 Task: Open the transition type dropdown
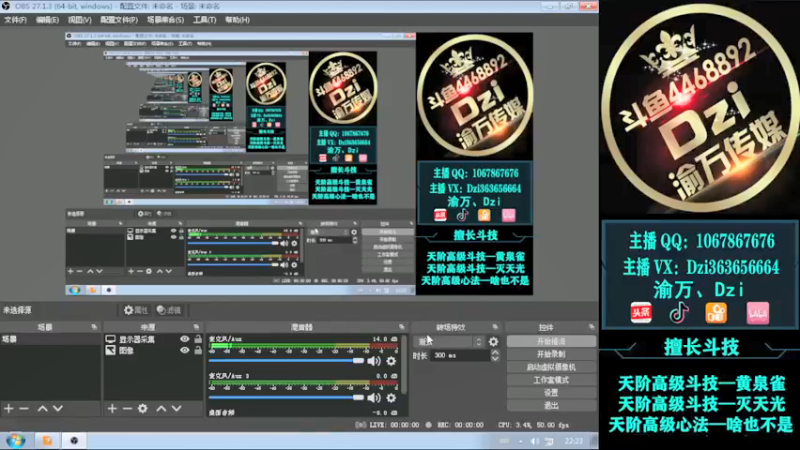tap(449, 341)
